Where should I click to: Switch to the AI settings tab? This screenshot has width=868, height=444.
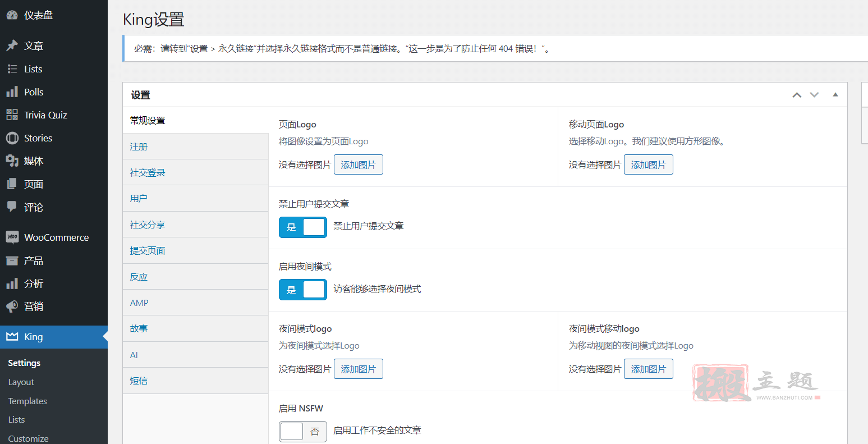pyautogui.click(x=196, y=355)
